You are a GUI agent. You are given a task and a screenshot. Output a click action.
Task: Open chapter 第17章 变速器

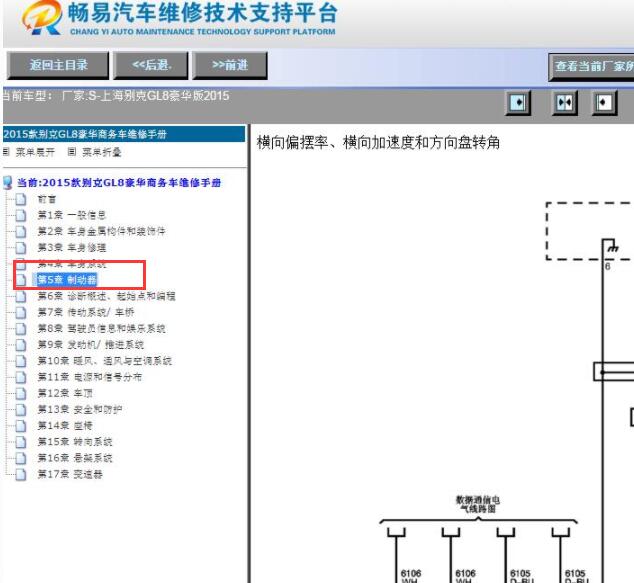point(70,474)
